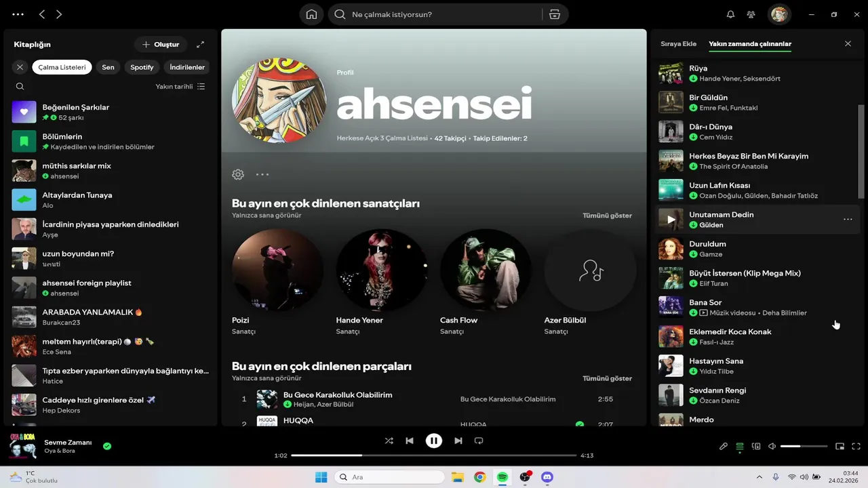
Task: Open profile more options menu
Action: coord(262,174)
